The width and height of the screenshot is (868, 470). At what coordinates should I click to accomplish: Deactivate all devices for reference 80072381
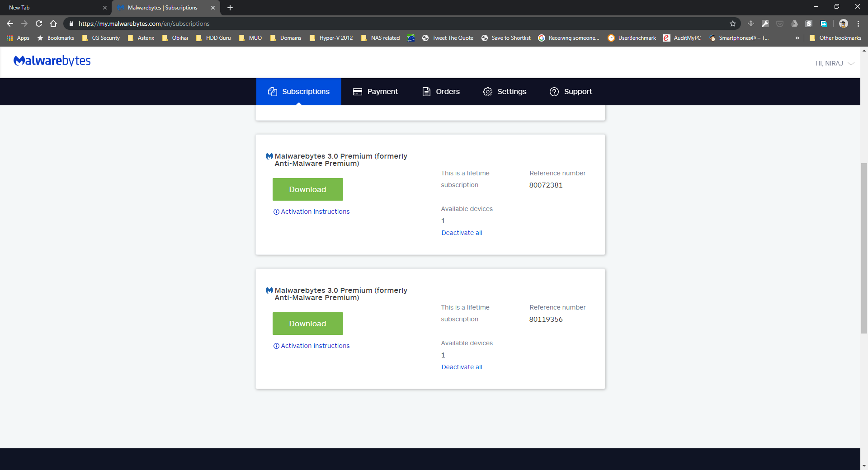[x=462, y=233]
